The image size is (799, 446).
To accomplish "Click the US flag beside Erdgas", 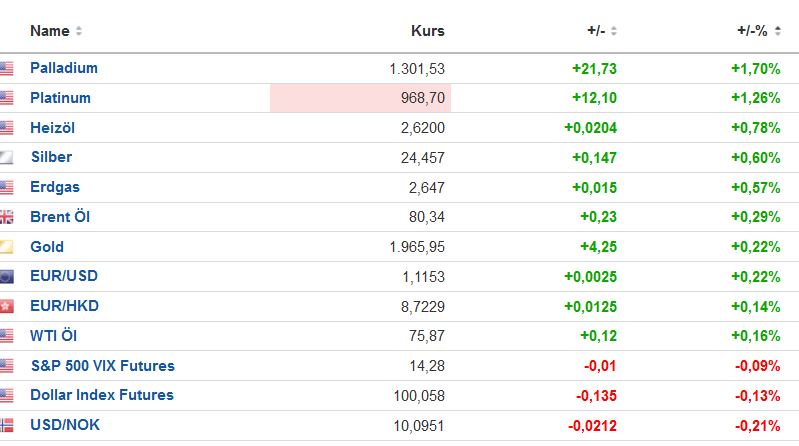I will (7, 187).
